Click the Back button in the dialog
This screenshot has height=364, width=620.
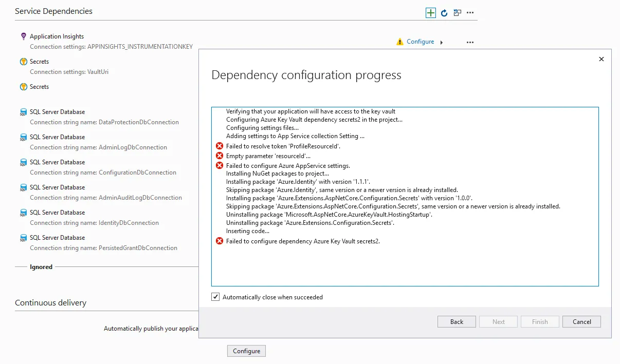coord(457,322)
